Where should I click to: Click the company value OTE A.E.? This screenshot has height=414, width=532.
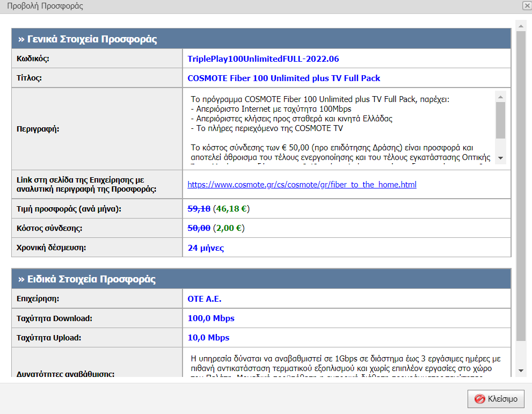(x=205, y=299)
